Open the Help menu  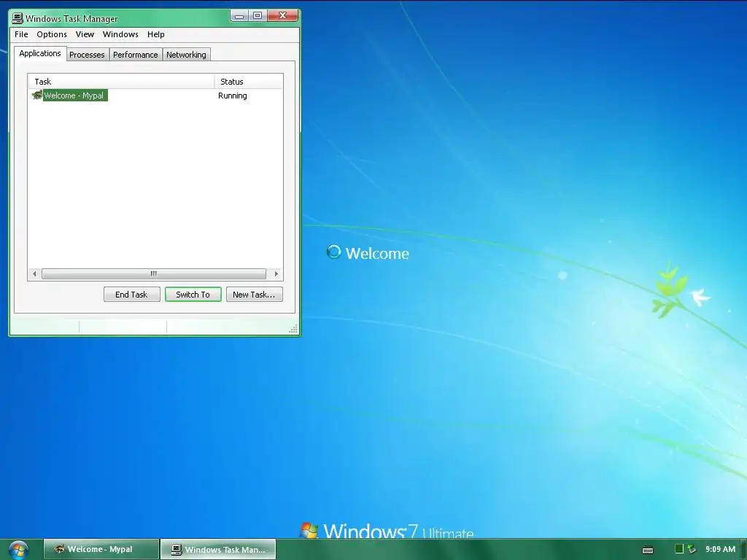coord(156,34)
